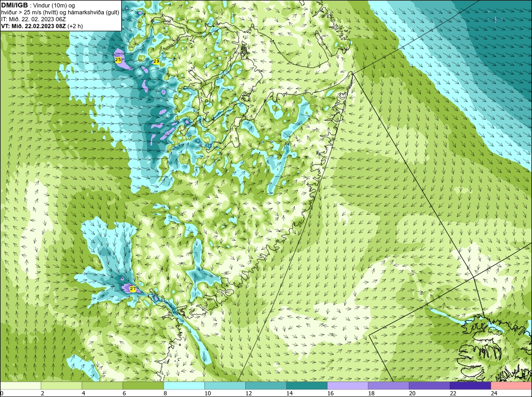
Task: Click the yellow gust marker labeled 29
Action: [x=156, y=61]
